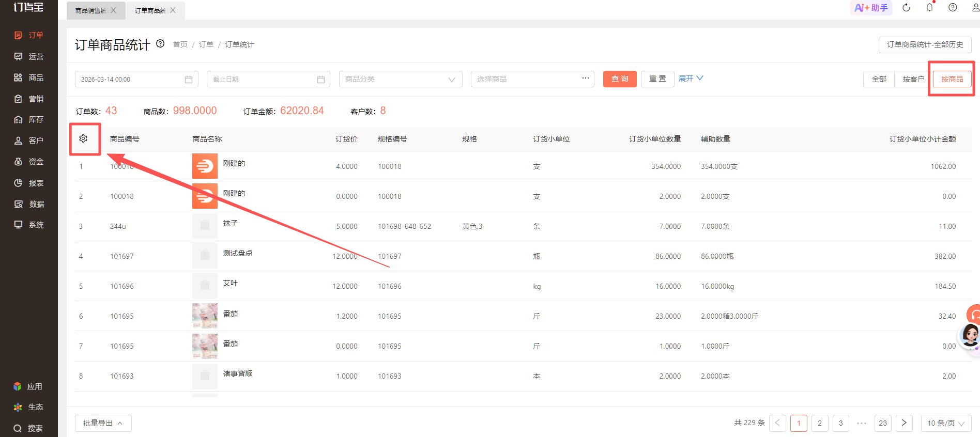Open the 10 条/页 page size selector
Image resolution: width=980 pixels, height=437 pixels.
pos(946,423)
